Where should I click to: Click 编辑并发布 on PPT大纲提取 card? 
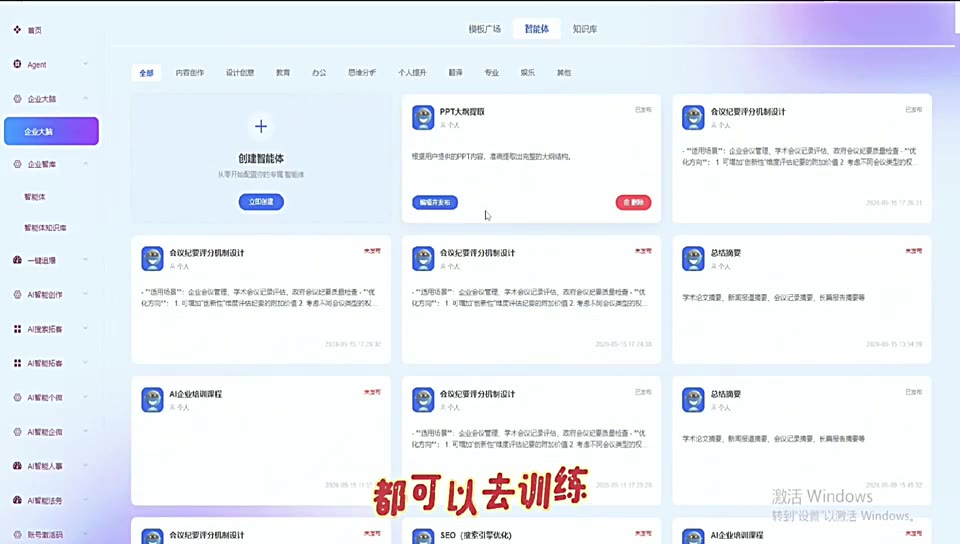coord(435,203)
